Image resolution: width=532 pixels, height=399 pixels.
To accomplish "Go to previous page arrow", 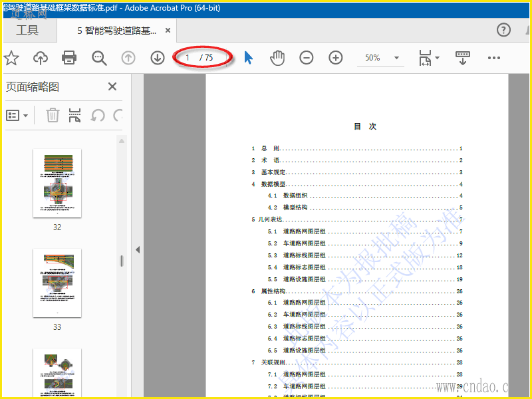I will [128, 58].
